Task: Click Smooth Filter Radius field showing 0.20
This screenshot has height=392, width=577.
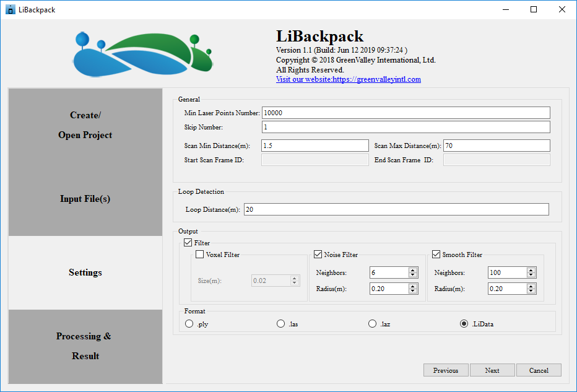Action: click(508, 289)
